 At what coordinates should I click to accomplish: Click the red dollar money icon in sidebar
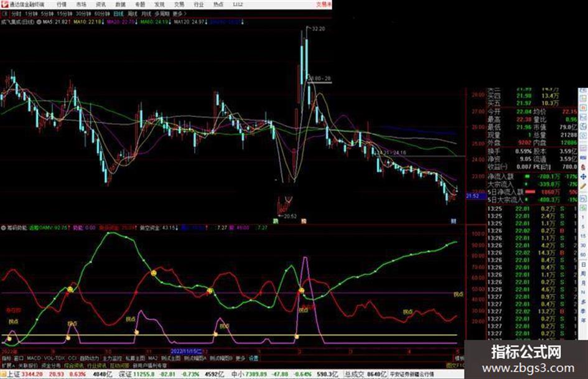click(583, 167)
